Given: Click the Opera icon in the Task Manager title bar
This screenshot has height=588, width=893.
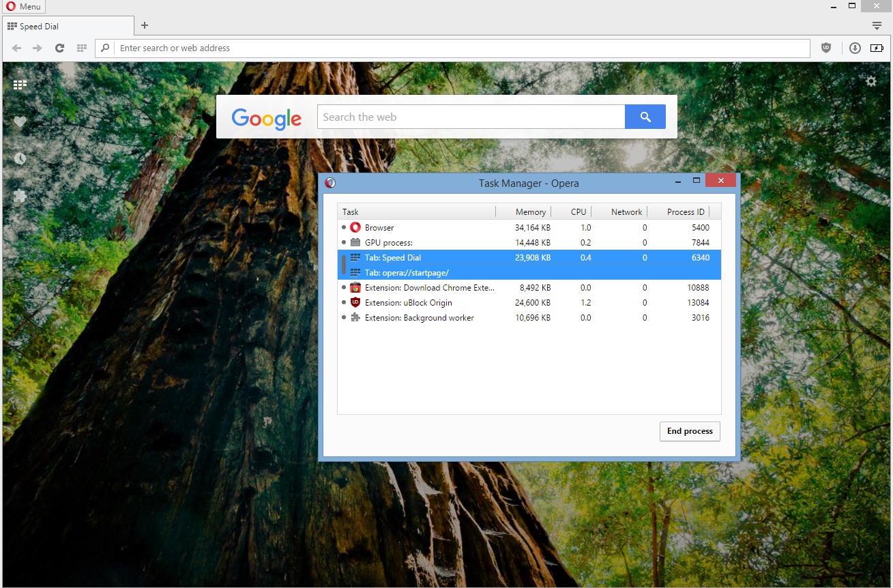Looking at the screenshot, I should 330,183.
